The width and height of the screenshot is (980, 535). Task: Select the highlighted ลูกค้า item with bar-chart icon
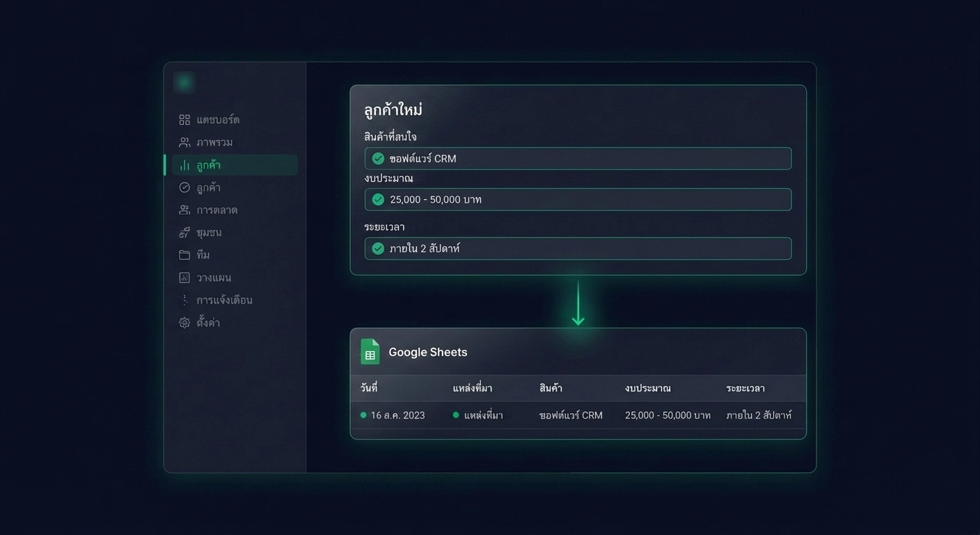tap(235, 165)
